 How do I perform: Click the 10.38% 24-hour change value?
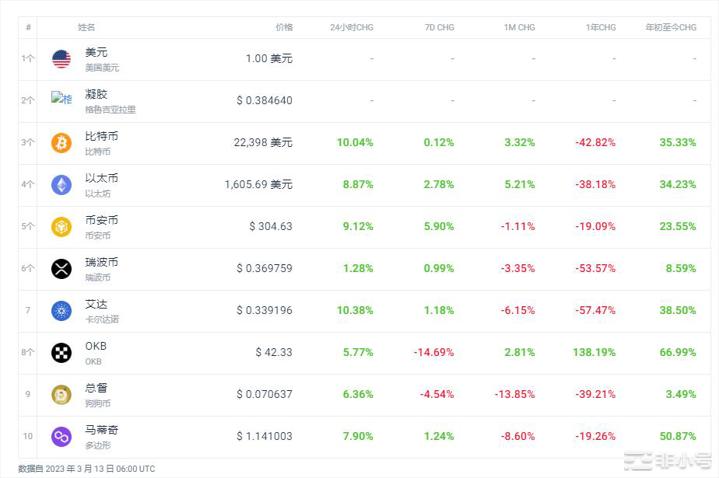coord(355,311)
